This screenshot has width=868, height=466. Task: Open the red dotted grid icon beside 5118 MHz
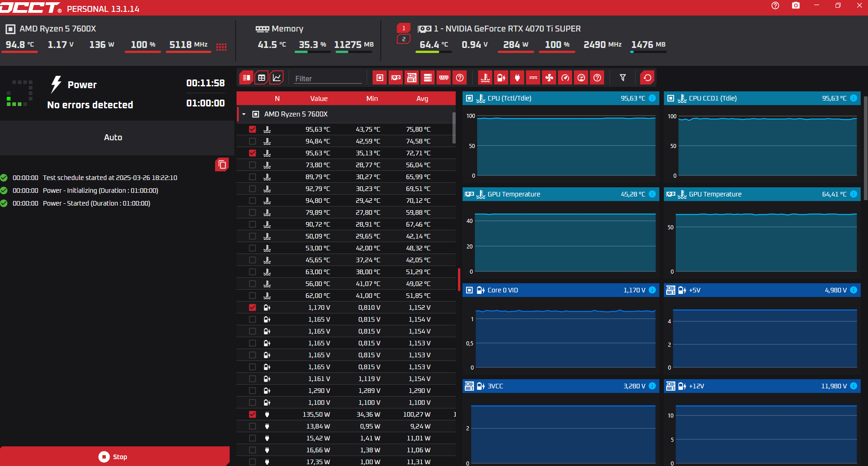221,47
